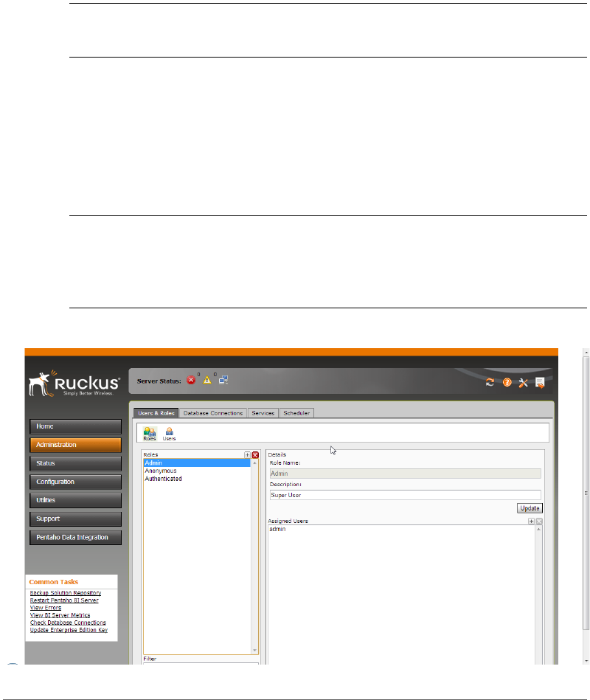Open Administration in sidebar
This screenshot has height=700, width=590.
click(75, 445)
